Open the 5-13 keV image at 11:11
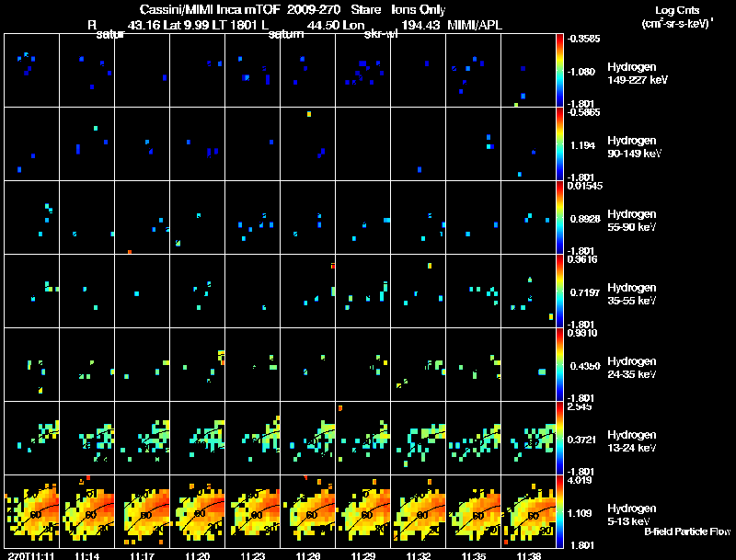The height and width of the screenshot is (560, 736). point(31,511)
